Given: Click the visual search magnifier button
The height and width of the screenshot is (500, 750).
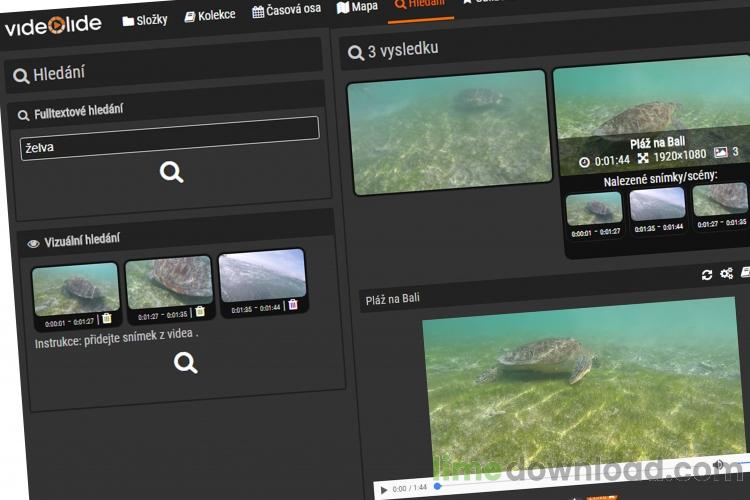Looking at the screenshot, I should click(x=186, y=362).
